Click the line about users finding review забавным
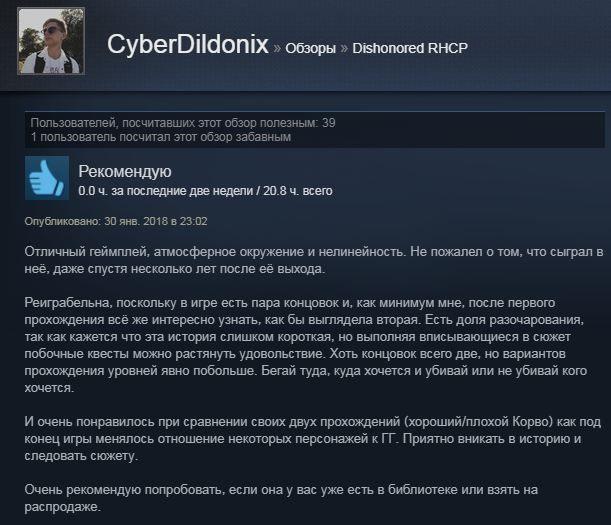Image resolution: width=611 pixels, height=525 pixels. click(x=161, y=137)
